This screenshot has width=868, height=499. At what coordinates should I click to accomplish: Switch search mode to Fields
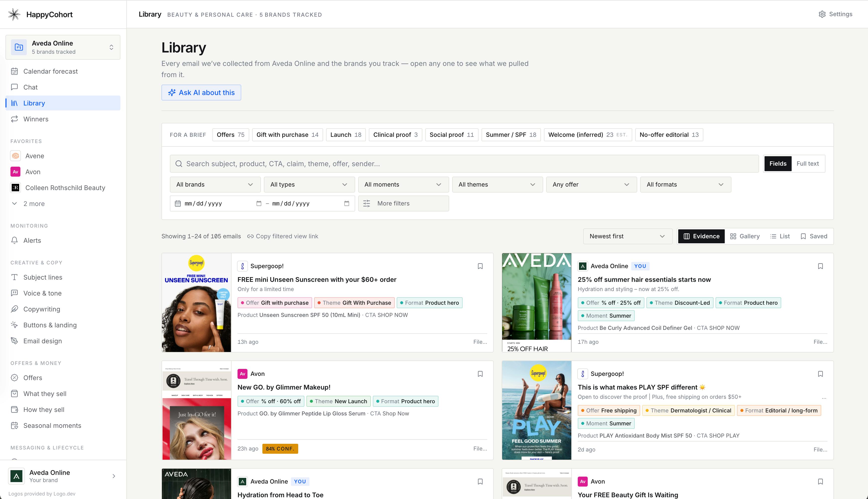click(778, 163)
